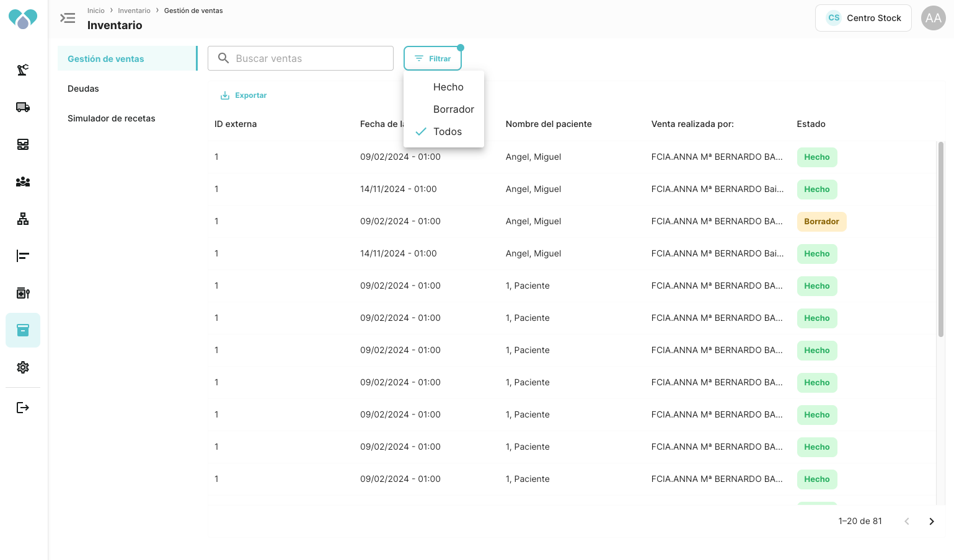The width and height of the screenshot is (954, 560).
Task: Go to next page of results
Action: (x=931, y=522)
